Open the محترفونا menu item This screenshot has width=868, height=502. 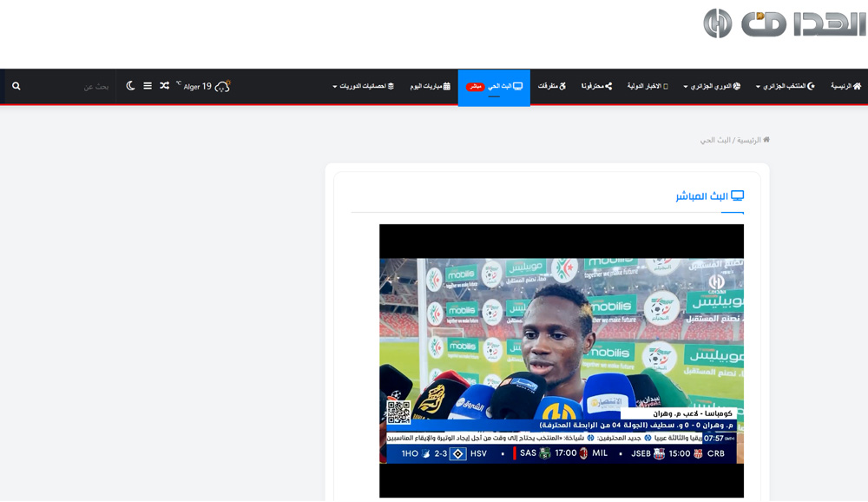[597, 86]
